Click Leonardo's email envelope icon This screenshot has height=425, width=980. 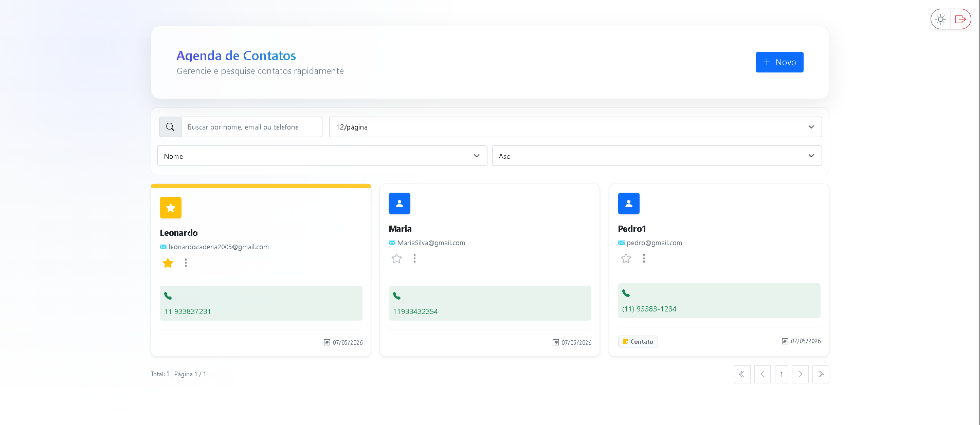click(163, 247)
